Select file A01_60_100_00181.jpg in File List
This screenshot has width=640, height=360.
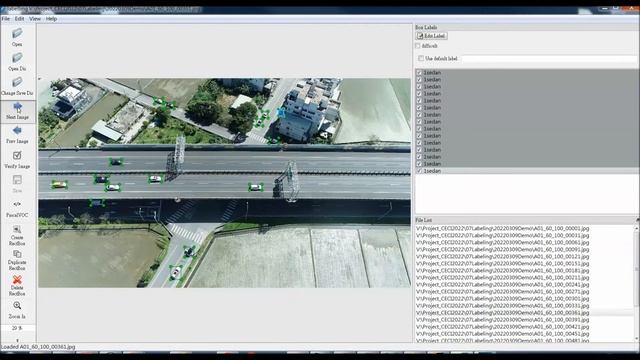502,271
